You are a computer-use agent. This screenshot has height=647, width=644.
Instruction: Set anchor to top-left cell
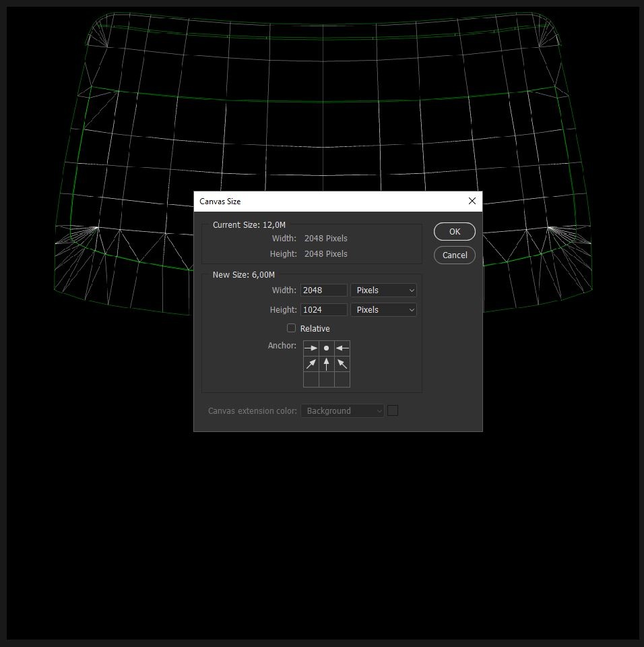[x=311, y=348]
